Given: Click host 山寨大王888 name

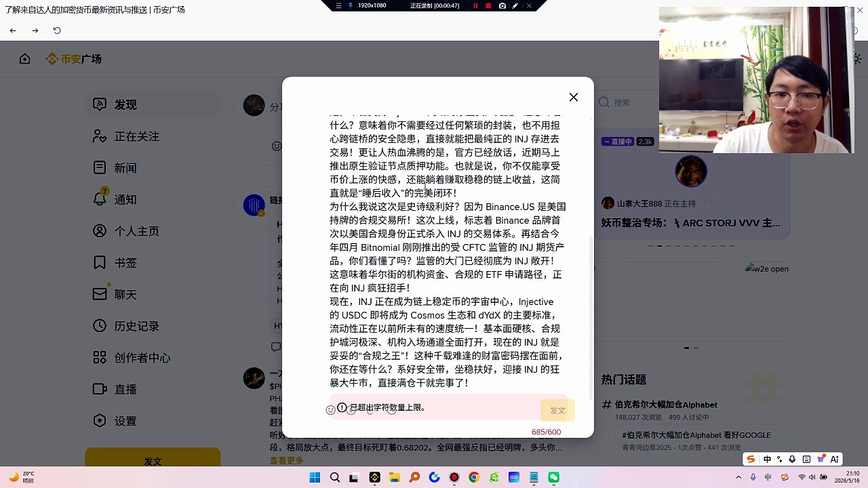Looking at the screenshot, I should [x=639, y=203].
